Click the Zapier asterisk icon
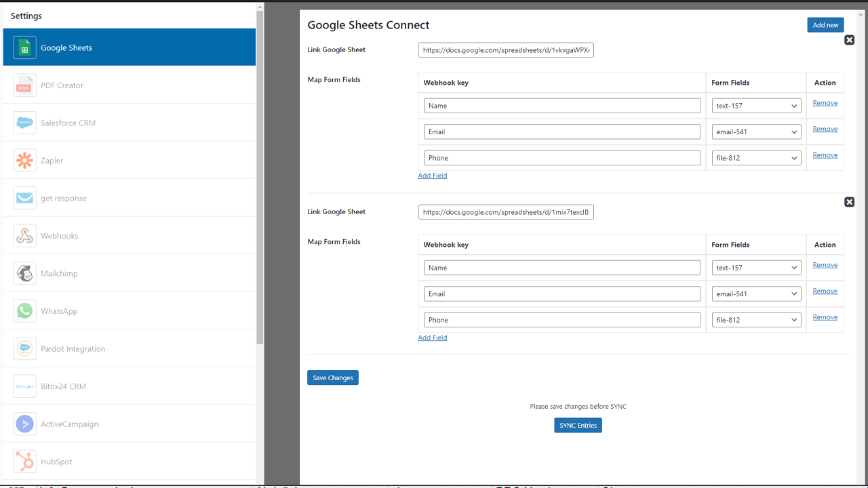 [x=24, y=161]
